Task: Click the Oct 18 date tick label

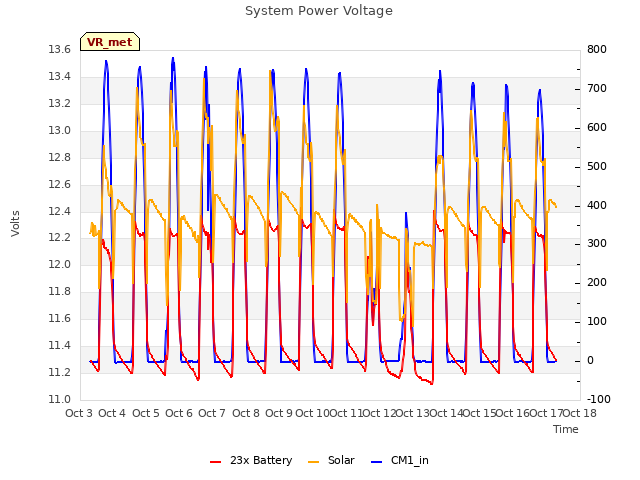Action: (579, 413)
